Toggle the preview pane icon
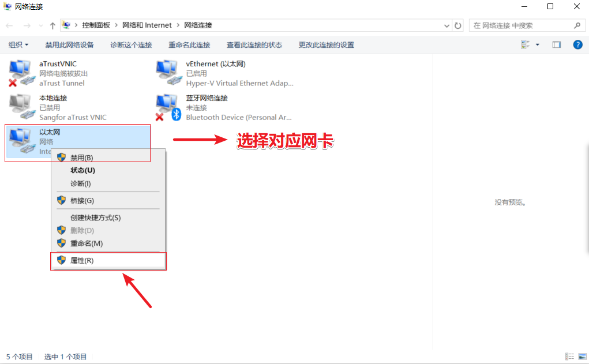This screenshot has width=589, height=364. pos(556,44)
